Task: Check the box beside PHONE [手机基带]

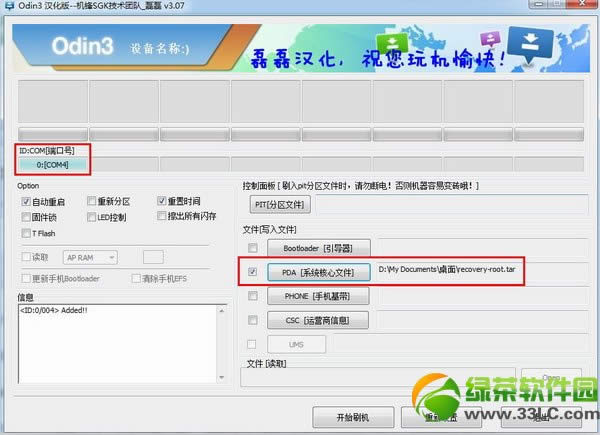Action: click(253, 296)
